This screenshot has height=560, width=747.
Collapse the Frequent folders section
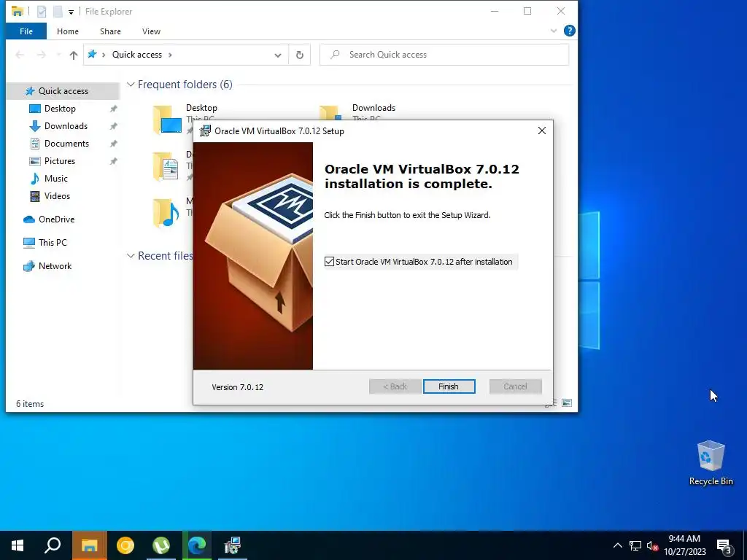pyautogui.click(x=131, y=85)
